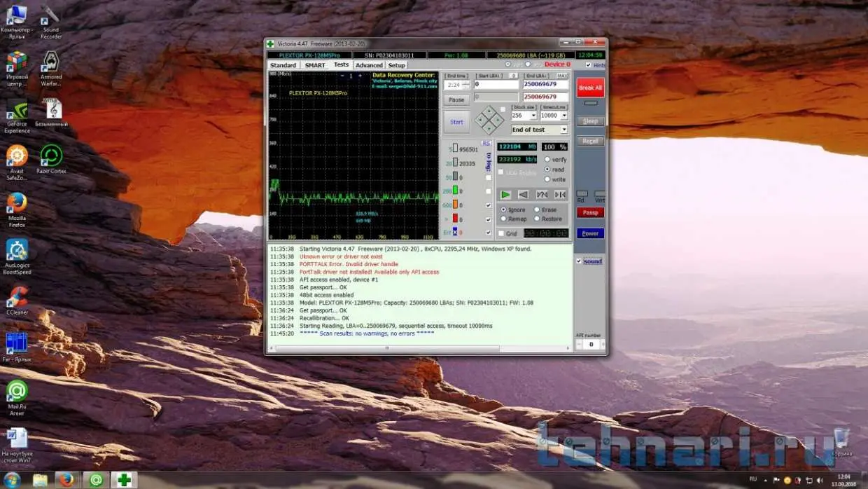
Task: Click the RS button above the block counters
Action: pos(486,143)
